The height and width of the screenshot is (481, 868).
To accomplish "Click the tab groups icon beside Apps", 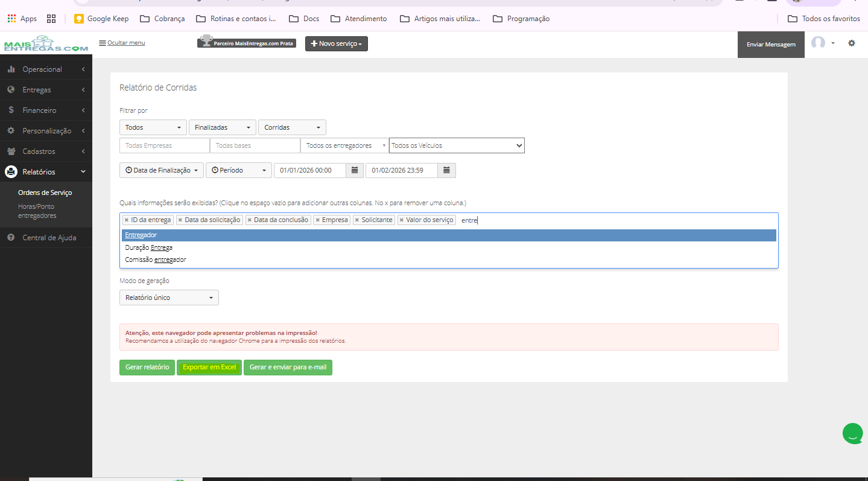I will coord(51,19).
